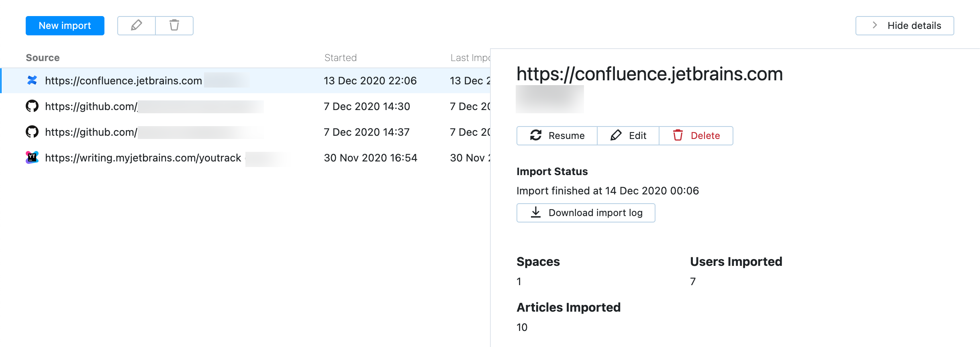The image size is (980, 347).
Task: Click the Confluence icon next to confluence.jetbrains.com
Action: pos(32,80)
